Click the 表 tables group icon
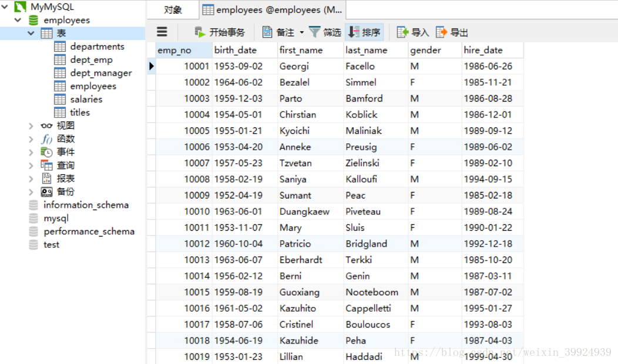Image resolution: width=618 pixels, height=364 pixels. (x=46, y=33)
